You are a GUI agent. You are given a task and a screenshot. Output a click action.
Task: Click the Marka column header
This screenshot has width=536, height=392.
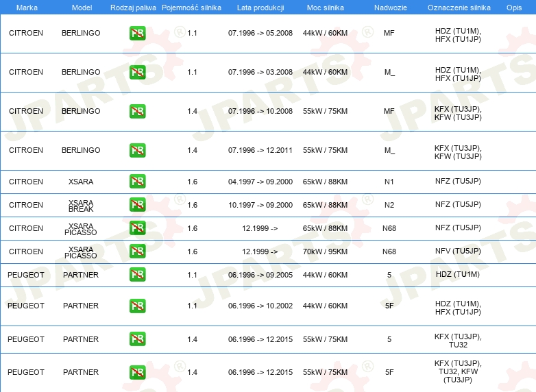point(26,7)
